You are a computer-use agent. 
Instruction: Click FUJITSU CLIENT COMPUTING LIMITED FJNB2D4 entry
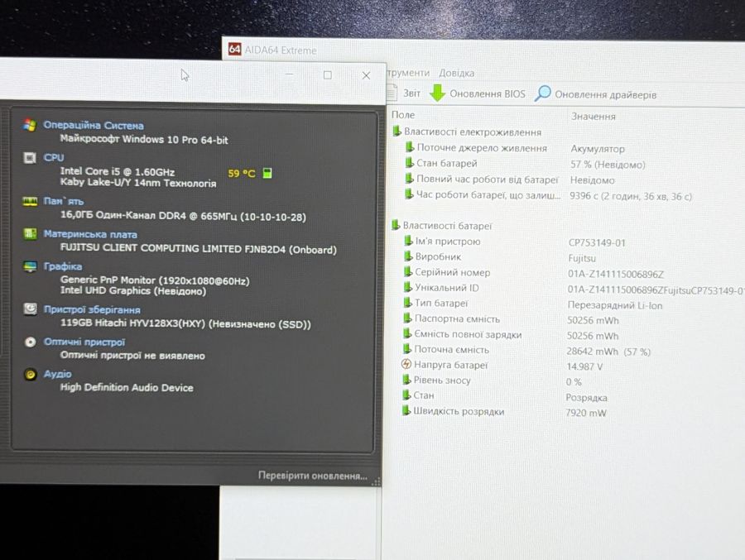coord(198,249)
